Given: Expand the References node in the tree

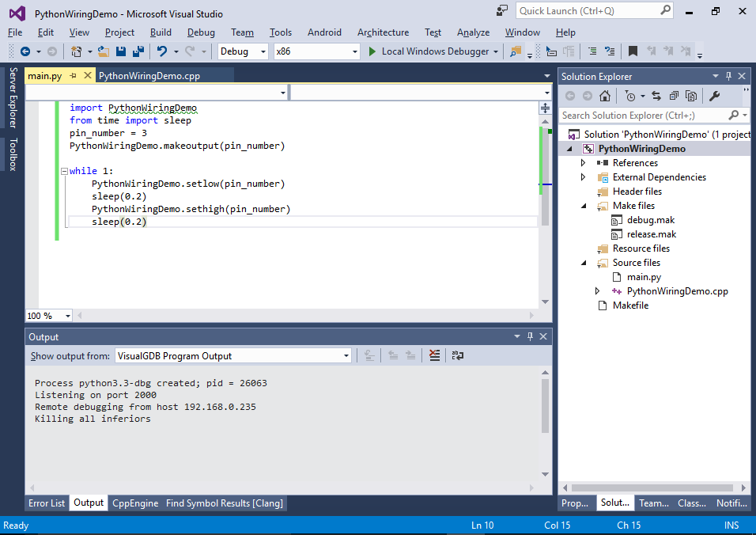Looking at the screenshot, I should click(584, 163).
